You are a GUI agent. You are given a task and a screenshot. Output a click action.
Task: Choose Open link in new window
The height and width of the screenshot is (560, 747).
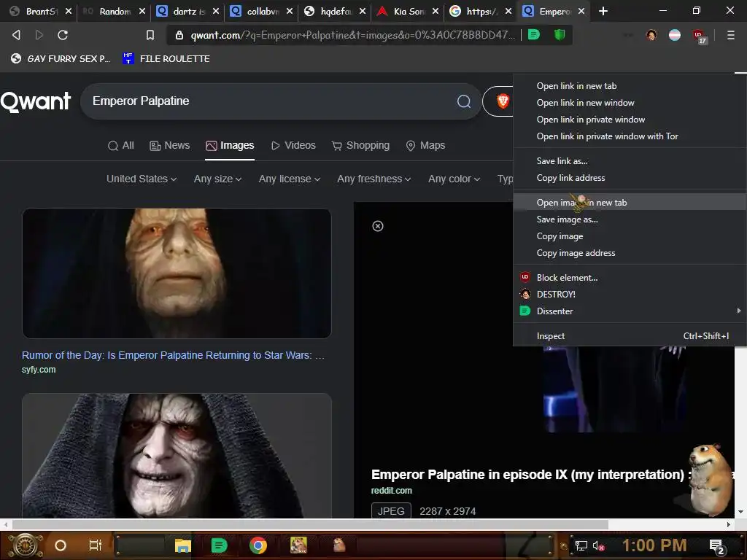pos(630,103)
